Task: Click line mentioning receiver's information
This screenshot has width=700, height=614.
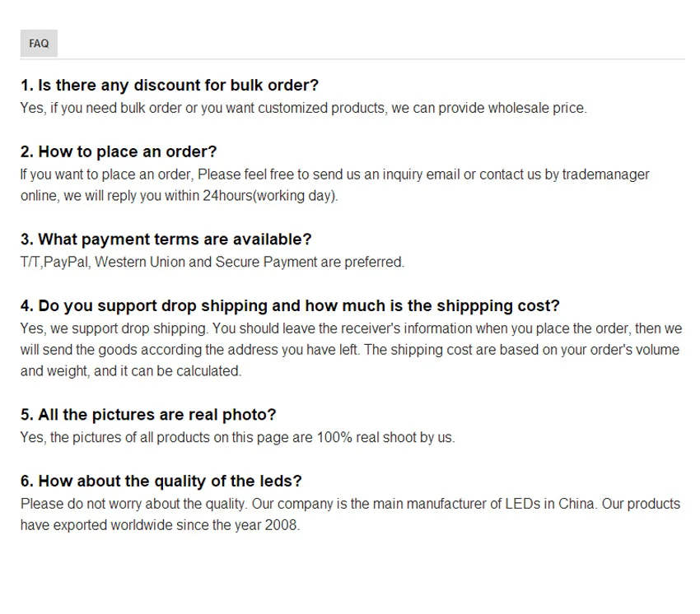Action: (352, 328)
